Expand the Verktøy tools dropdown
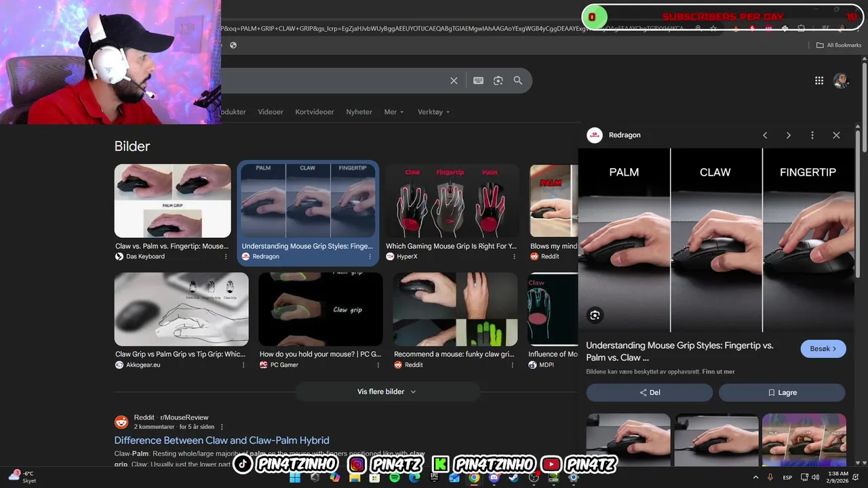The width and height of the screenshot is (868, 488). coord(434,112)
